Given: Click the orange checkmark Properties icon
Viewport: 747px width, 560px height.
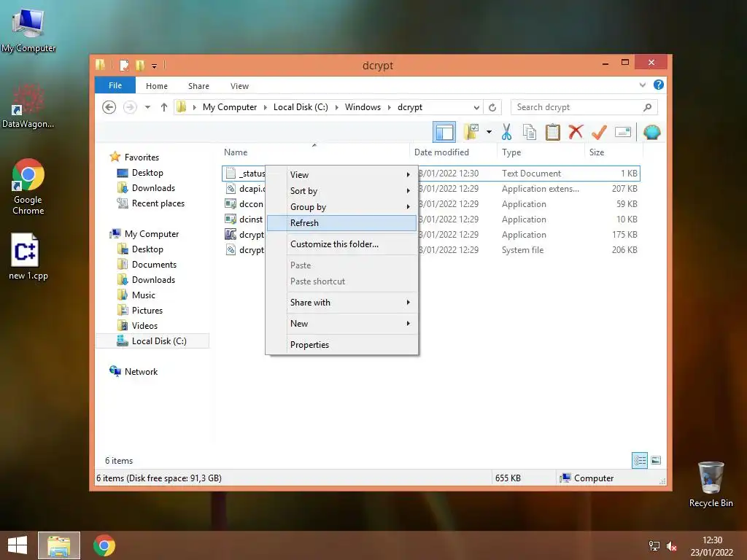Looking at the screenshot, I should point(599,132).
